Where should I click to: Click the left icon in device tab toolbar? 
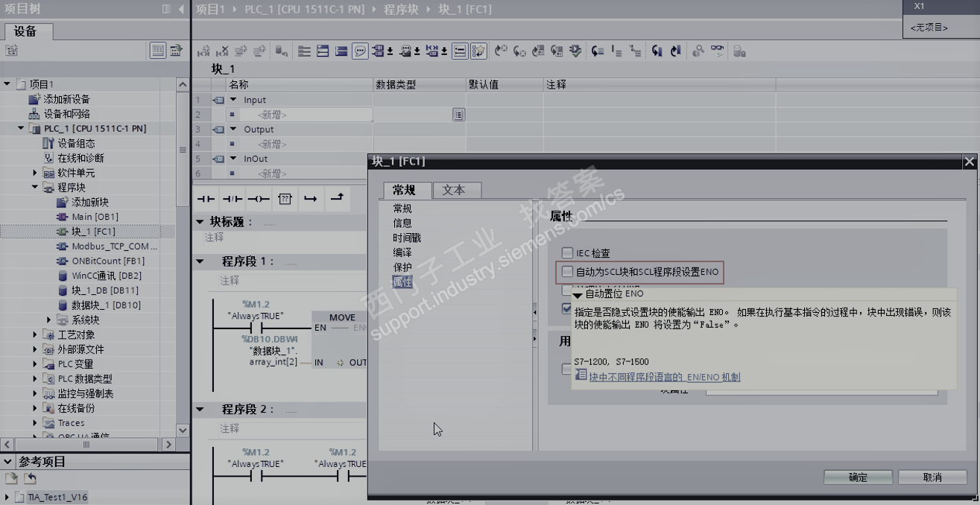pyautogui.click(x=11, y=51)
